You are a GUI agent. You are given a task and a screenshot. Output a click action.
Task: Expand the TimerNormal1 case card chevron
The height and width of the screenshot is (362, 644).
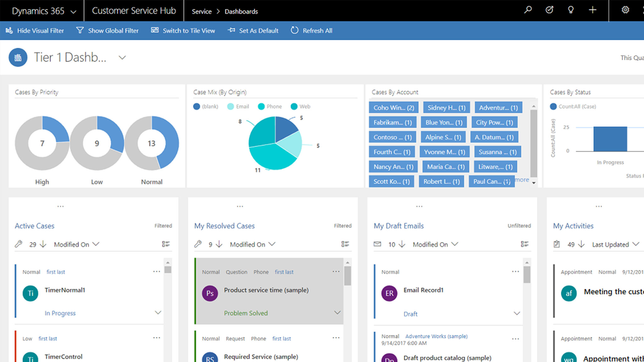click(158, 313)
